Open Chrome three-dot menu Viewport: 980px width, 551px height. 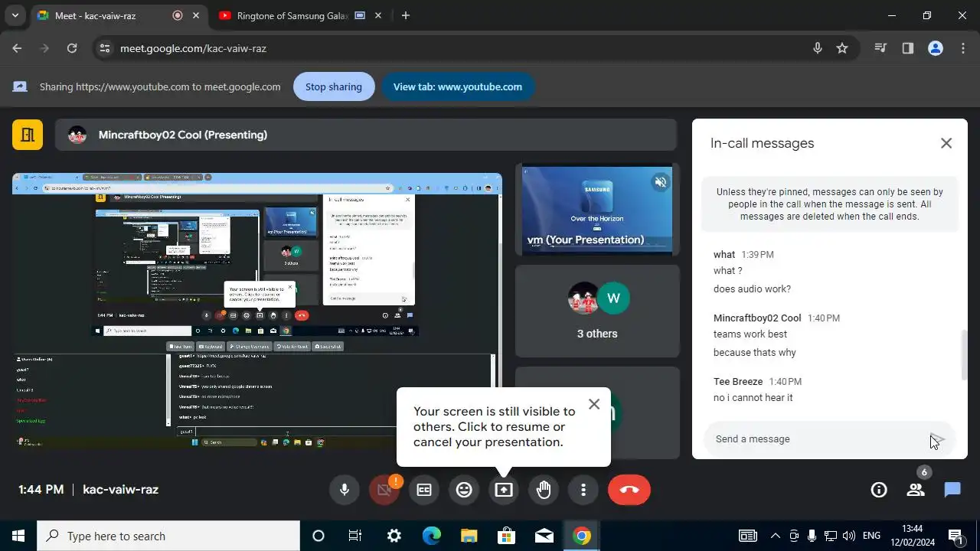[x=963, y=48]
